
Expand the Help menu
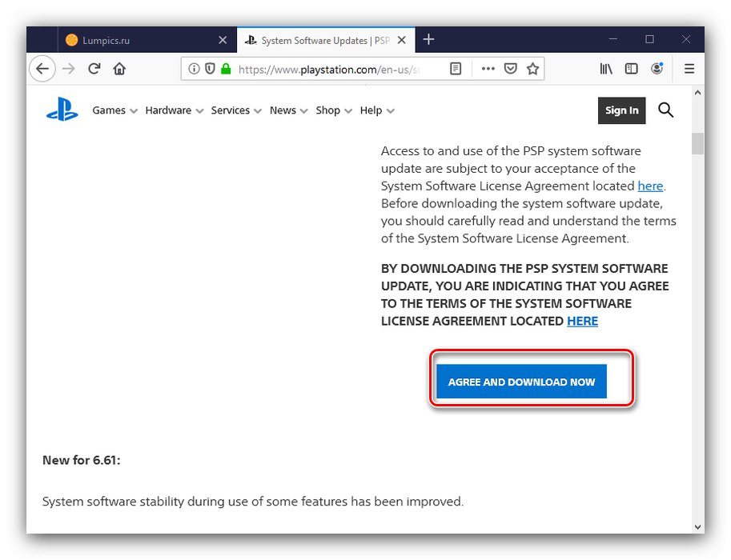tap(377, 110)
